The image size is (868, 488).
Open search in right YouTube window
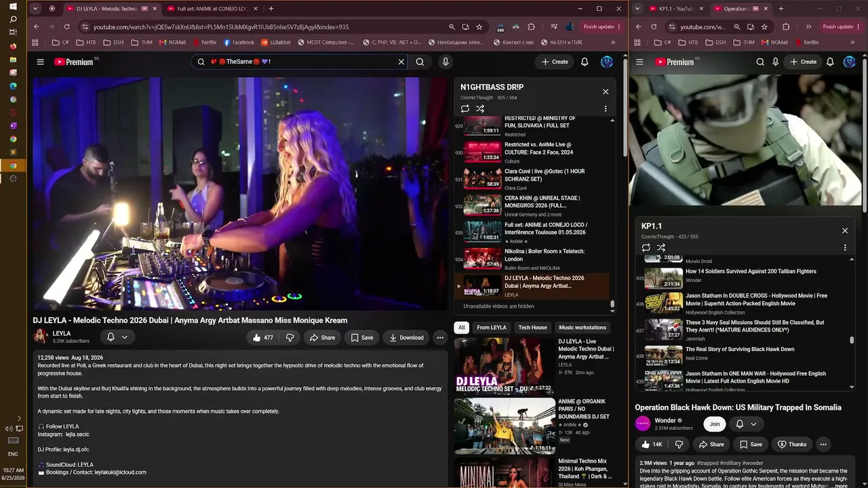760,62
